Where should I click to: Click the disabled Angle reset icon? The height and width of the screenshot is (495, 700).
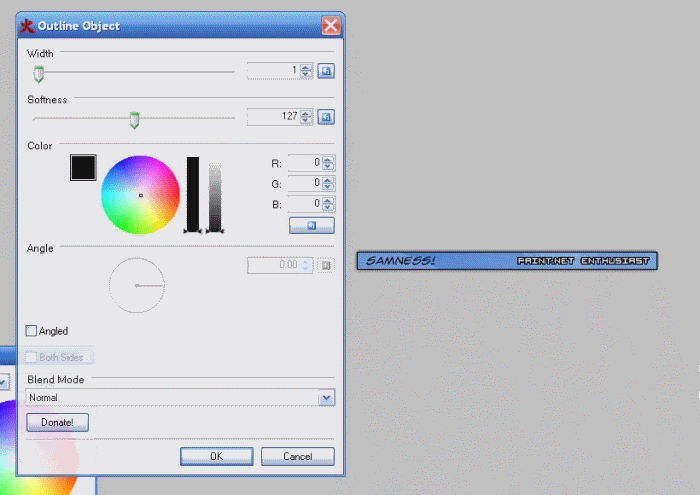tap(326, 266)
